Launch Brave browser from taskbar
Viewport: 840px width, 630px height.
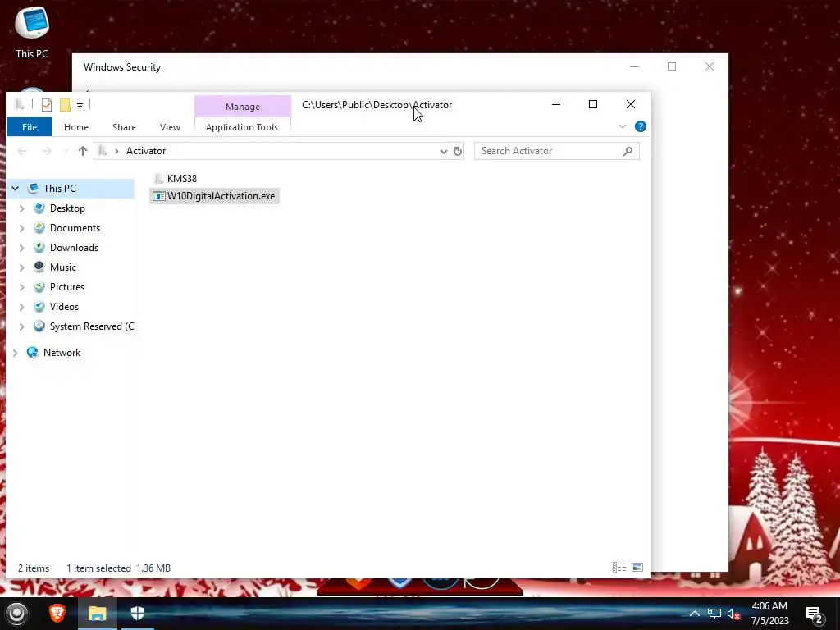point(57,614)
